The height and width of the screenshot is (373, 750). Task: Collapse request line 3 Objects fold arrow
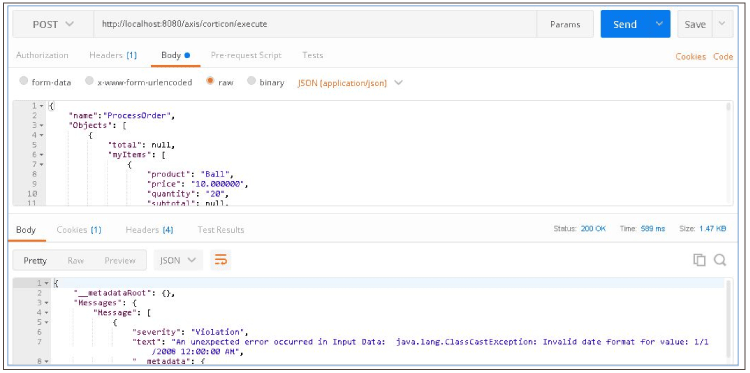coord(42,125)
